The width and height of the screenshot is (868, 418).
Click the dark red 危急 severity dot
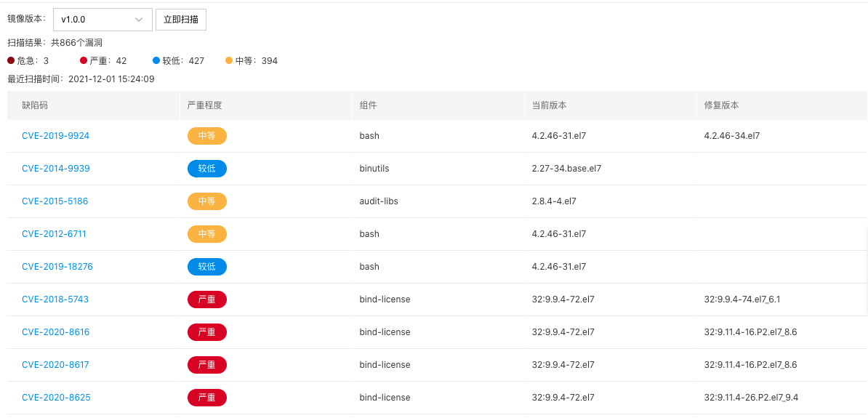point(11,60)
